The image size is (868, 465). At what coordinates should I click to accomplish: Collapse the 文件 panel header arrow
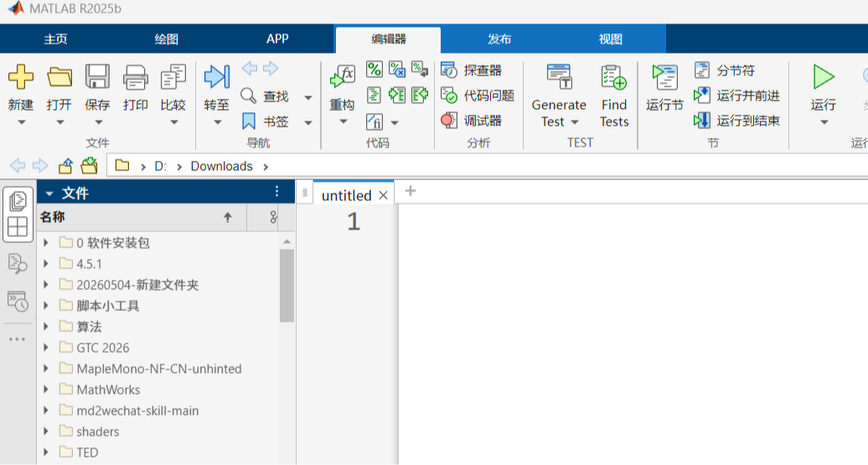pos(49,194)
